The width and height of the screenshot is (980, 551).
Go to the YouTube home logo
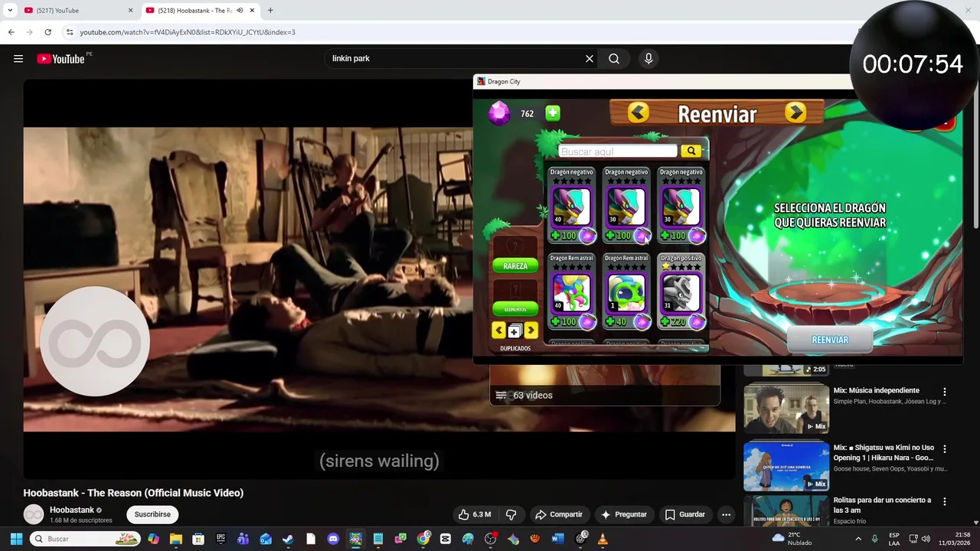pyautogui.click(x=60, y=59)
